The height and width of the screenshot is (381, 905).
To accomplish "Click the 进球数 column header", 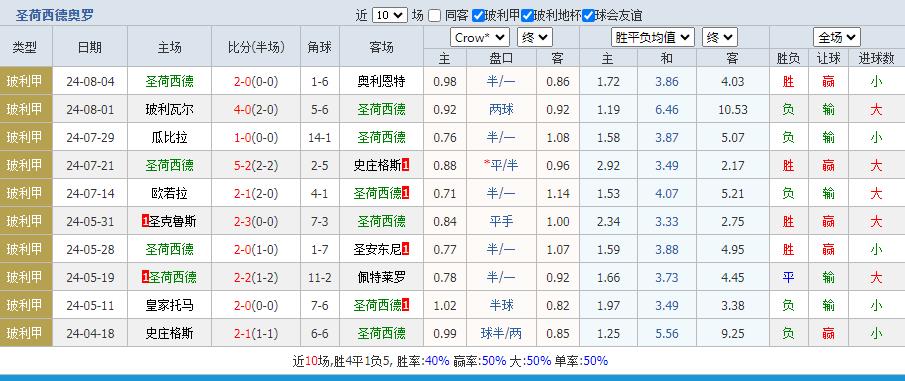I will click(876, 58).
